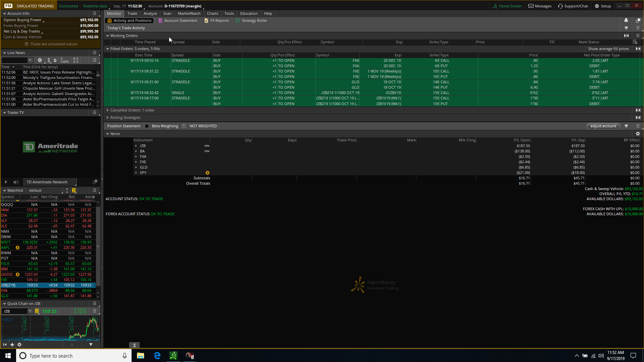The height and width of the screenshot is (362, 644).
Task: Click the sidebar add gadget plus icon
Action: tap(12, 345)
